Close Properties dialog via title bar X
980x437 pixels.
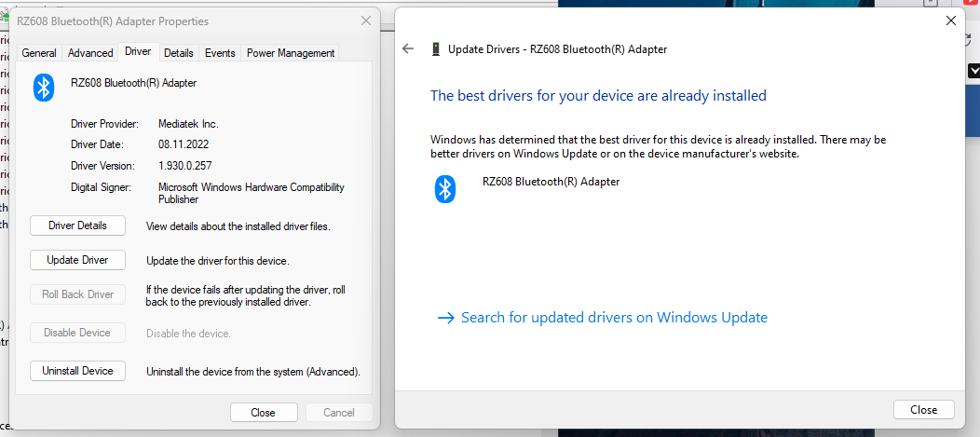click(366, 21)
